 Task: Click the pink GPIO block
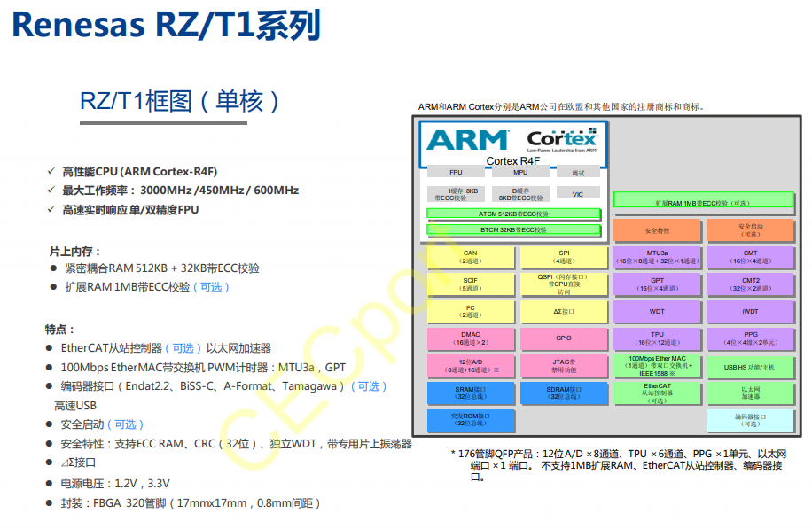pos(564,338)
